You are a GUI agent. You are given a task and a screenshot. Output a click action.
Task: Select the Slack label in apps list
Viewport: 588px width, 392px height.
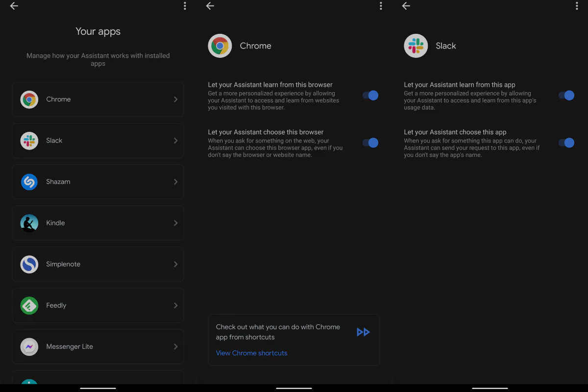click(x=54, y=141)
